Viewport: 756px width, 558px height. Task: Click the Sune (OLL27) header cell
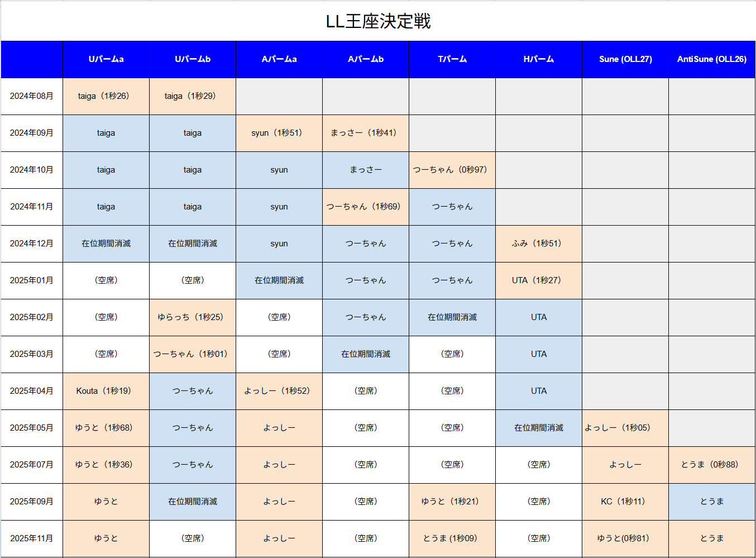coord(625,59)
